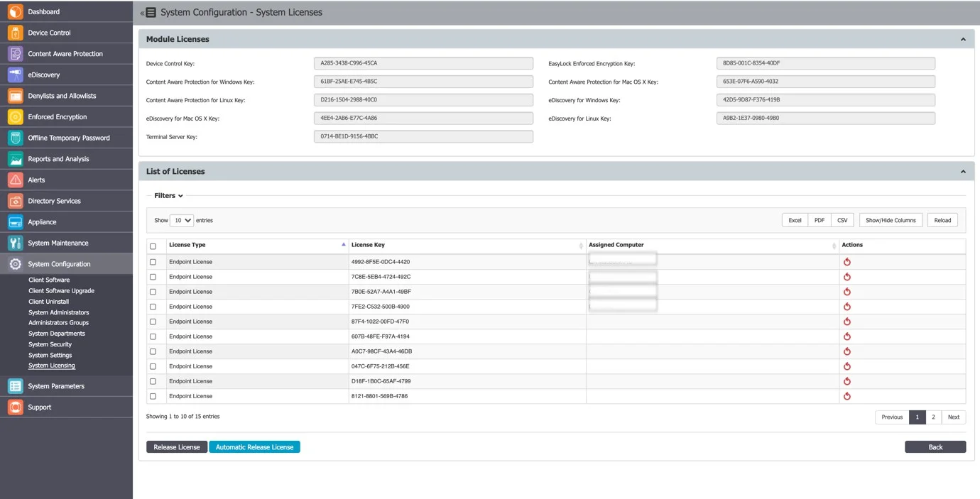Open Client Software submenu item
The height and width of the screenshot is (499, 980).
pyautogui.click(x=49, y=280)
